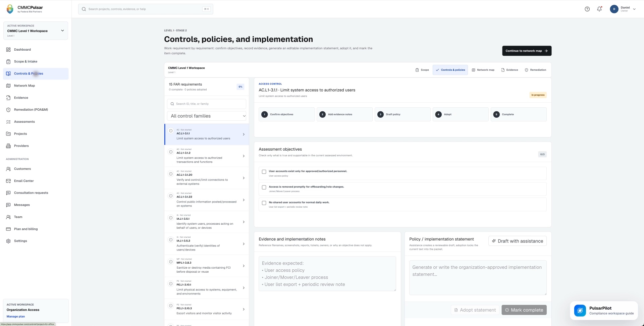Open requirement AC.L1-3.1.20 chevron
This screenshot has width=644, height=326.
point(244,178)
